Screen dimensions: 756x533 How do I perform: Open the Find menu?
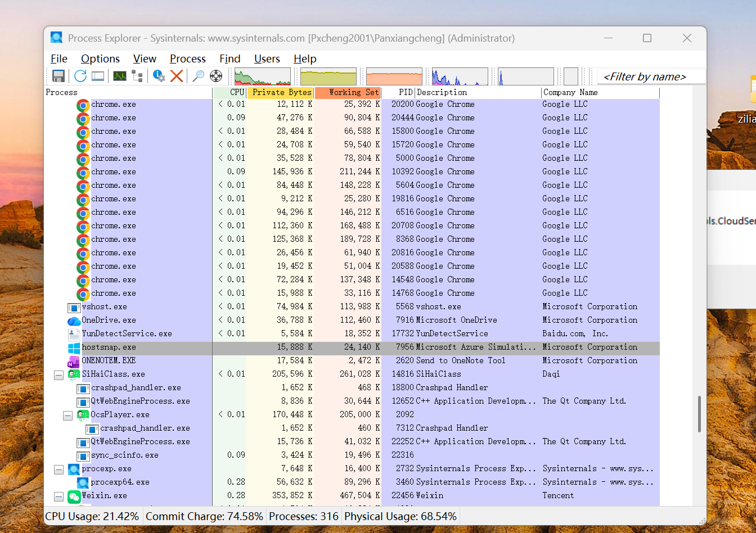point(229,59)
